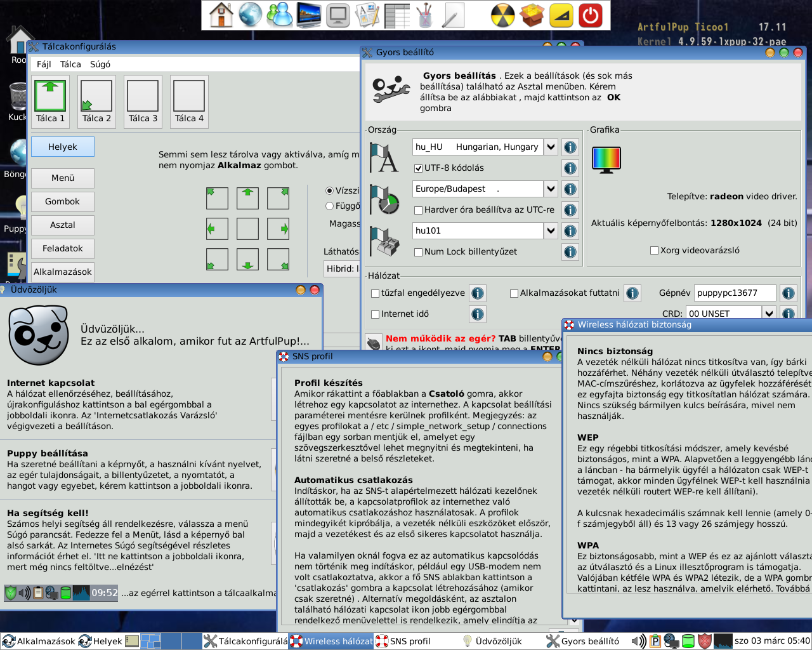Open Tálca menu in Tálcakonfigurálás
The width and height of the screenshot is (812, 650).
point(70,64)
